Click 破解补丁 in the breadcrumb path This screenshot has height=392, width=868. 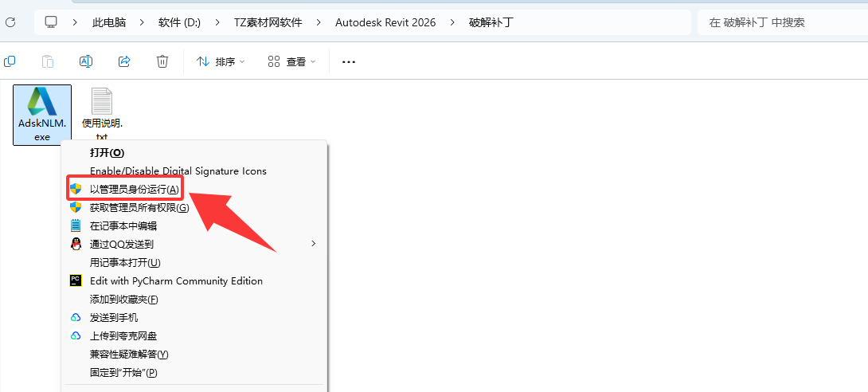(x=491, y=22)
